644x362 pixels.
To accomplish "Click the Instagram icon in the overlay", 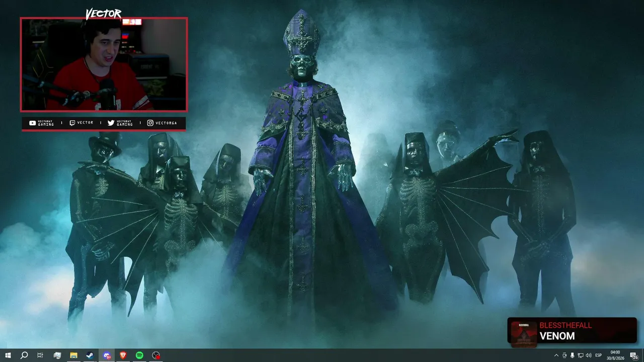I will tap(150, 123).
